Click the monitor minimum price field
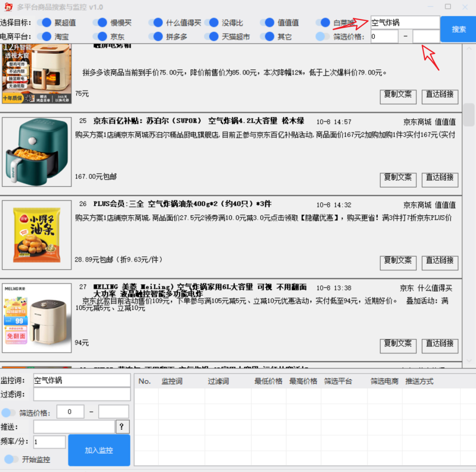 (x=71, y=412)
